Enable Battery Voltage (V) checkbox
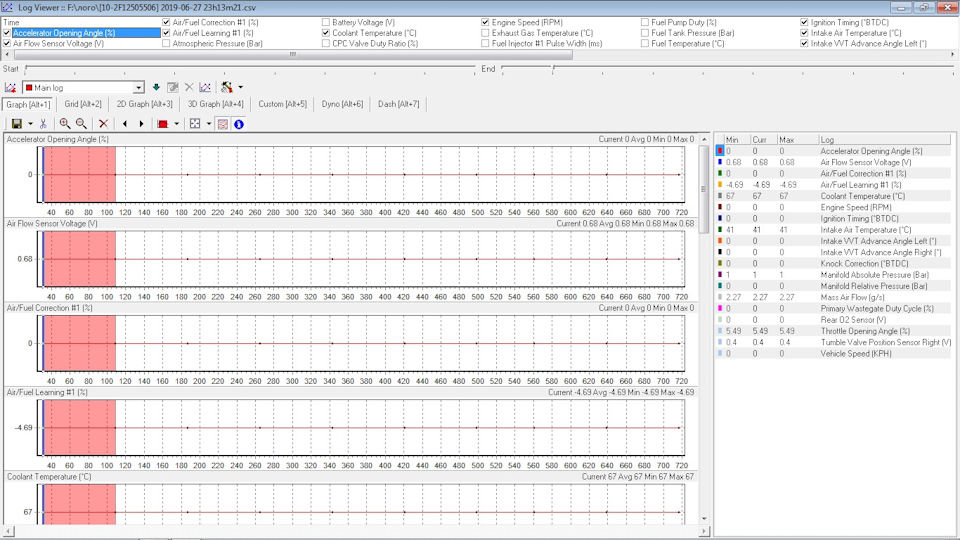This screenshot has width=960, height=540. point(326,22)
